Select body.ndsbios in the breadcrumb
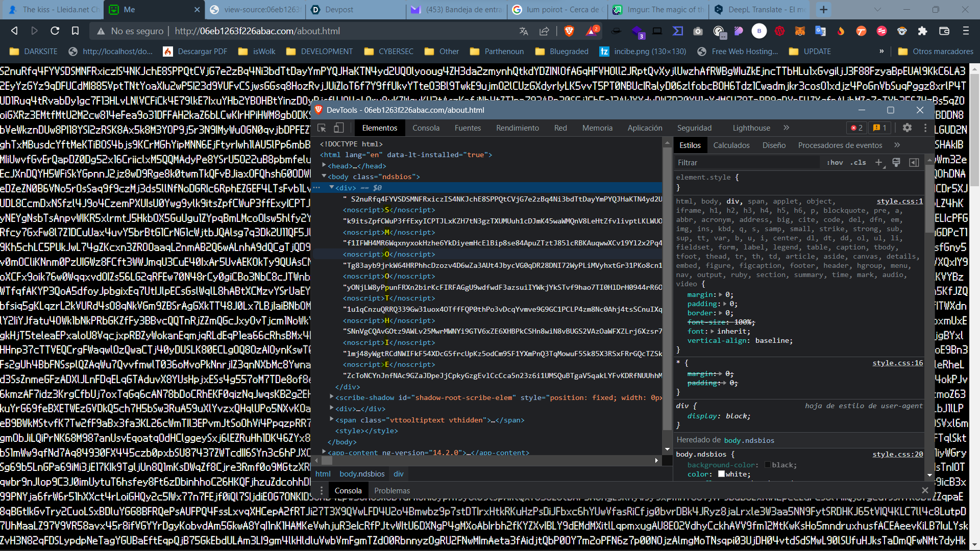Viewport: 980px width, 551px height. click(362, 474)
